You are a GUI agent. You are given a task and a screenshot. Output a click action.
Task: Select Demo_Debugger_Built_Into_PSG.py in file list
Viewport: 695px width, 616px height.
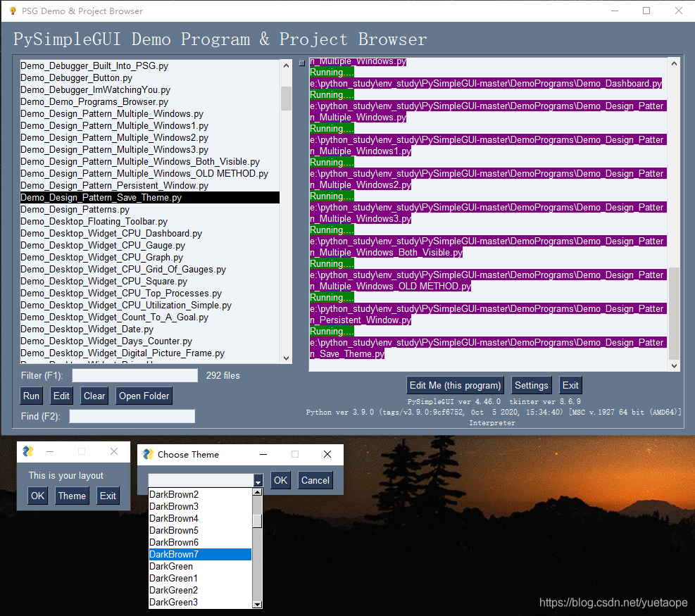pyautogui.click(x=150, y=66)
